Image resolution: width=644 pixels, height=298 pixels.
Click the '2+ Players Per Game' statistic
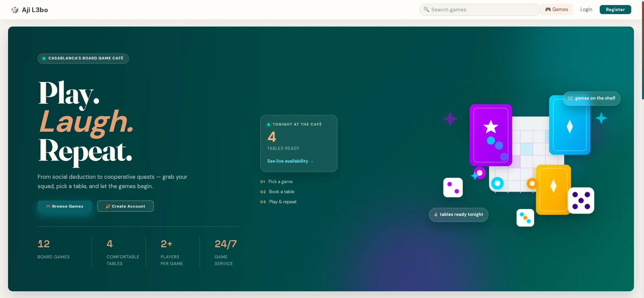coord(172,252)
